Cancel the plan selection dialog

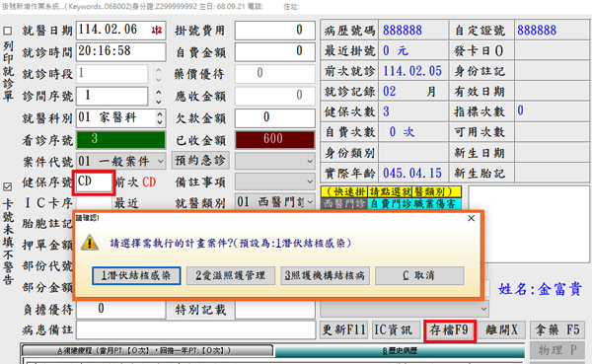click(419, 275)
